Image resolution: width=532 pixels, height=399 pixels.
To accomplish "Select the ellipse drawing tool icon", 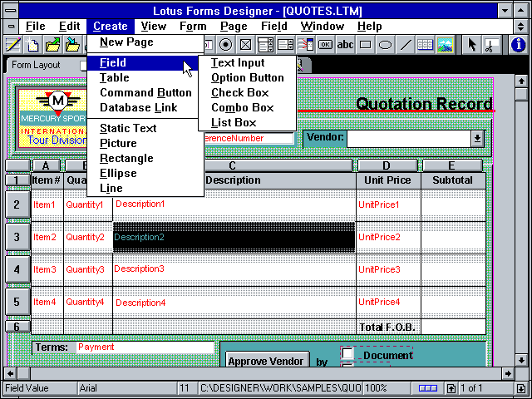I will [385, 44].
